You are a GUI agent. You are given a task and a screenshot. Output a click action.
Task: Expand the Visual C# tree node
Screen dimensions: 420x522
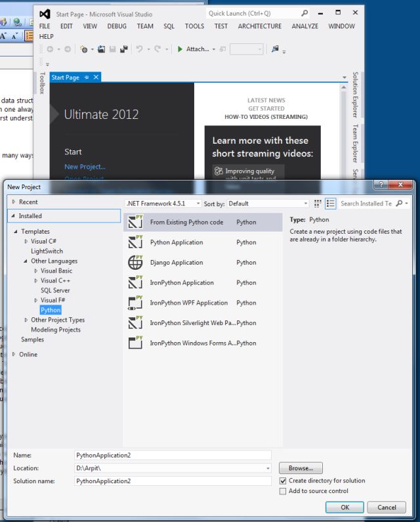pos(26,241)
